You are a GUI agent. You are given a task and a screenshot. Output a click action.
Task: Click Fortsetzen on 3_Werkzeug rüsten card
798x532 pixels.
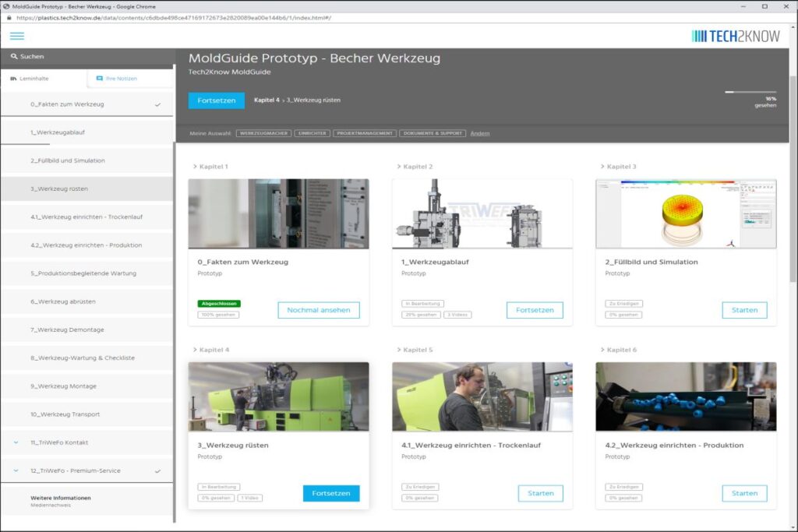pos(331,493)
